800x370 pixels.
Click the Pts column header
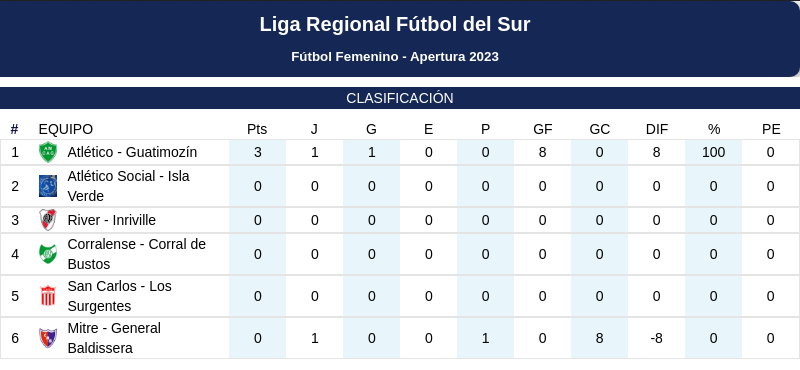click(x=257, y=130)
